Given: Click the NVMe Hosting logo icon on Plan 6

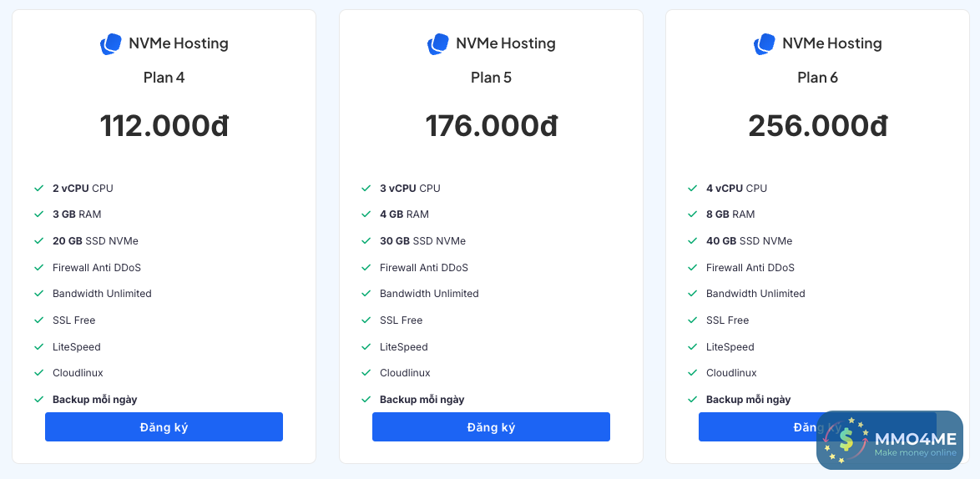Looking at the screenshot, I should (x=765, y=44).
